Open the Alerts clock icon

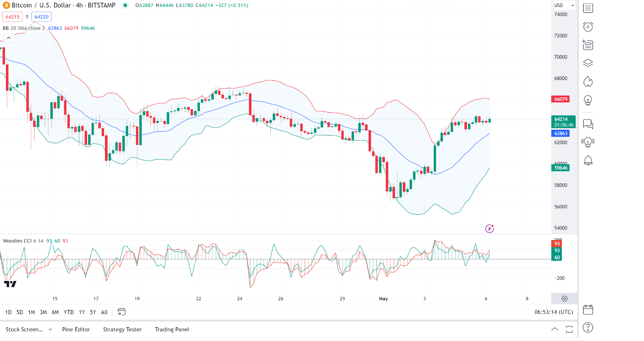[588, 27]
